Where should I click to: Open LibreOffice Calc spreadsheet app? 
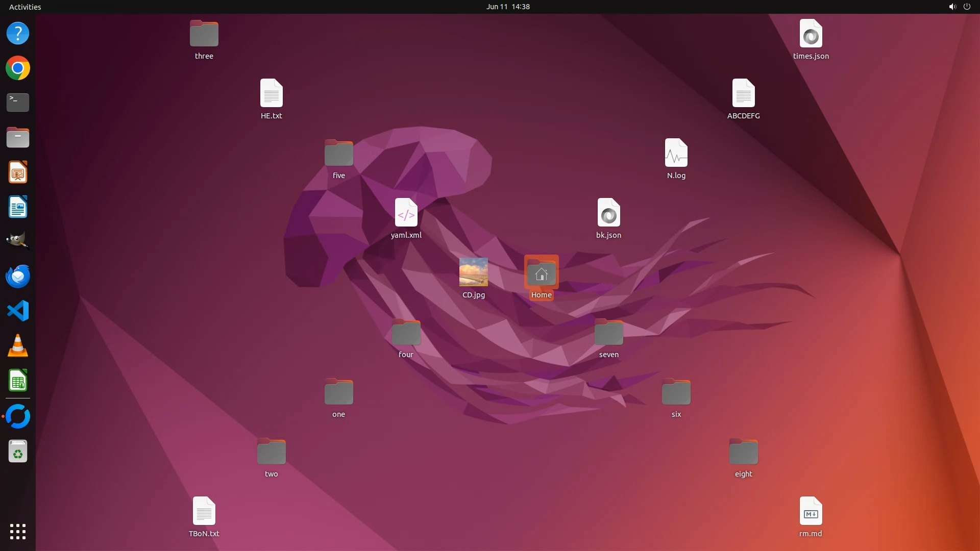[x=18, y=381]
